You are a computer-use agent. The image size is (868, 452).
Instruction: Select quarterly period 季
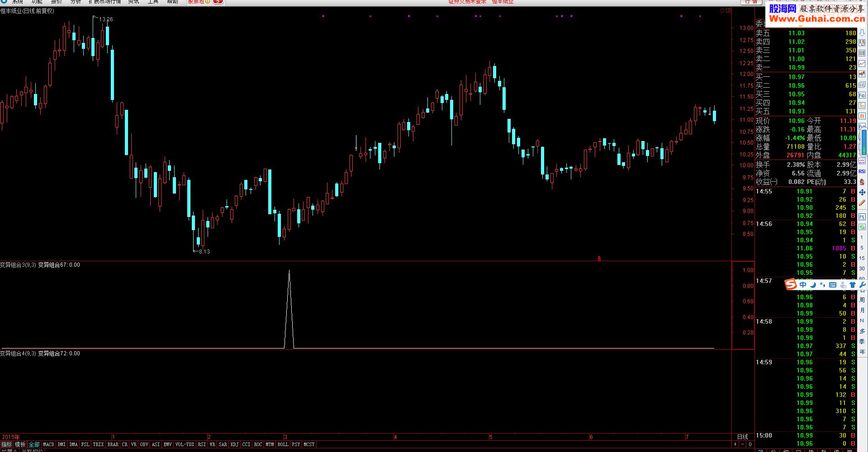862,341
